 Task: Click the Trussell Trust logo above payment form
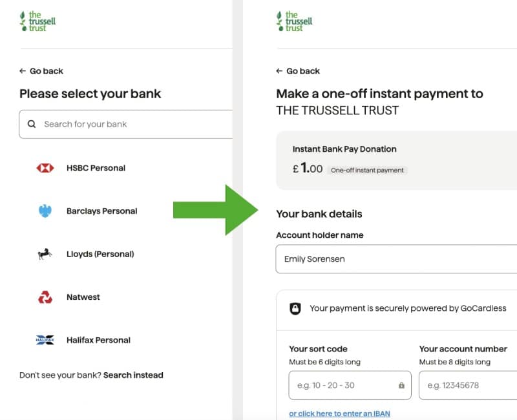pos(294,20)
